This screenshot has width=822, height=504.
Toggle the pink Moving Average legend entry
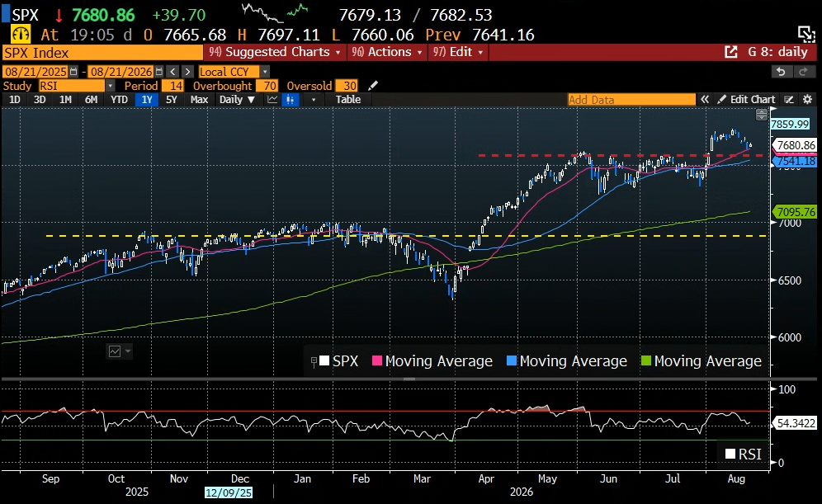432,361
